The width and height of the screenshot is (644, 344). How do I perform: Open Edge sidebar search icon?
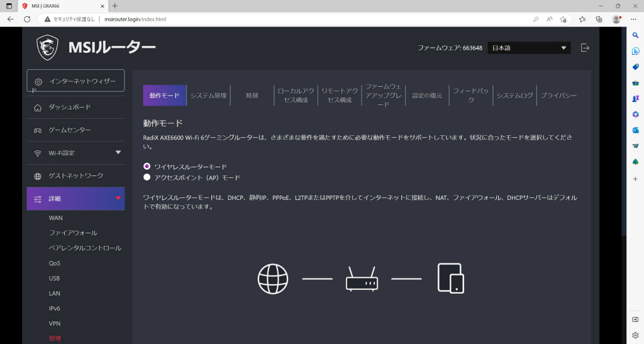635,35
